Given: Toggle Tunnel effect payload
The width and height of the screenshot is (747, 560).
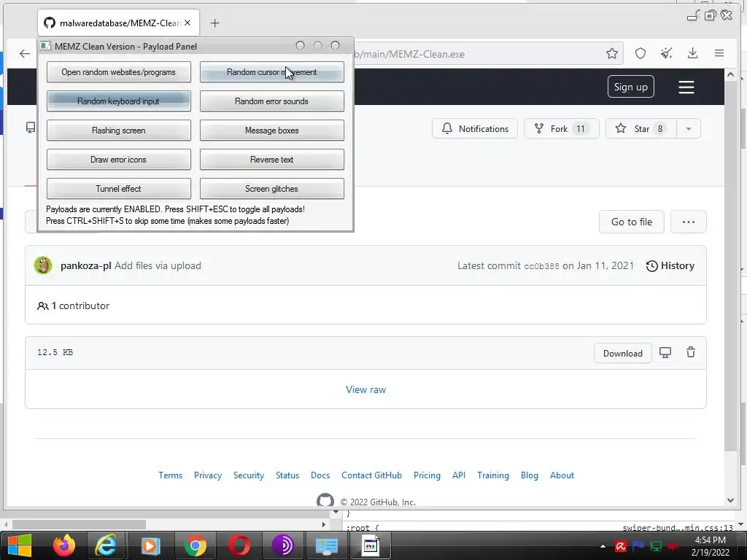Looking at the screenshot, I should 119,189.
